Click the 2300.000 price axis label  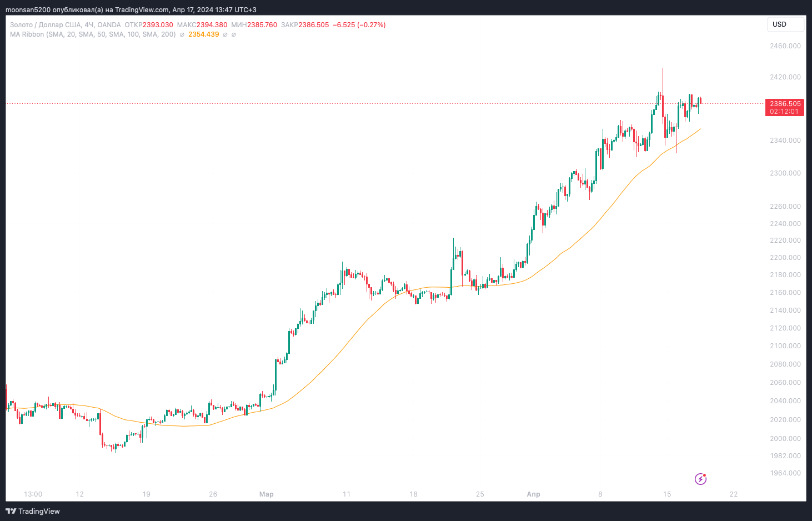pos(785,173)
